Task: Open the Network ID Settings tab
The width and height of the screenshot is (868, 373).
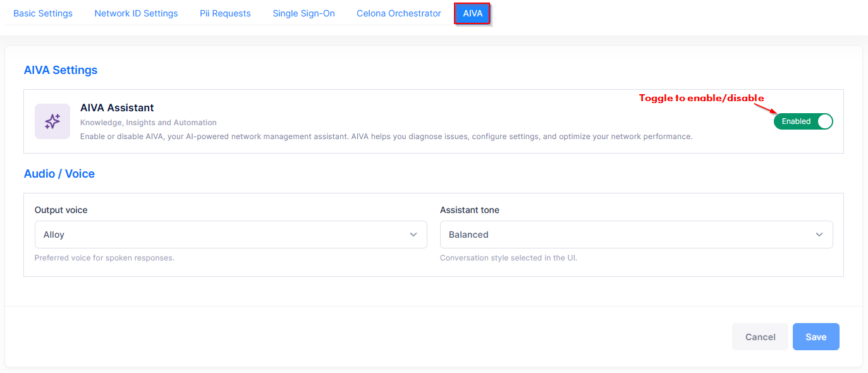Action: coord(136,13)
